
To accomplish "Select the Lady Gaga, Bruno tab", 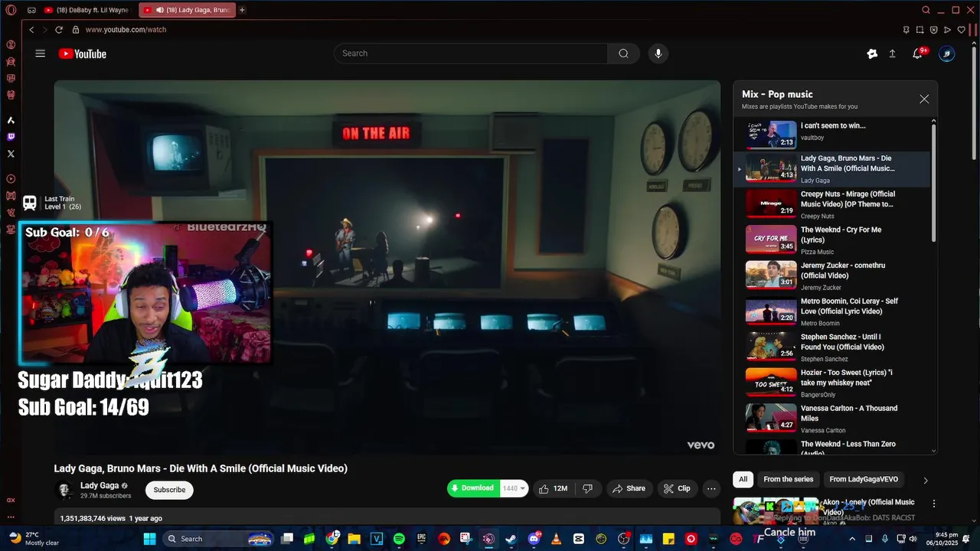I will point(188,10).
